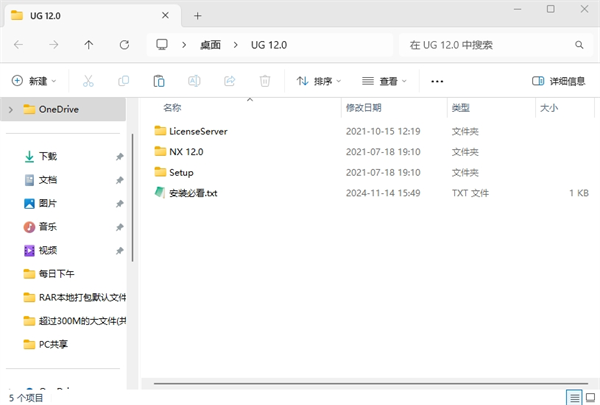Click the copy icon in toolbar

[x=123, y=81]
